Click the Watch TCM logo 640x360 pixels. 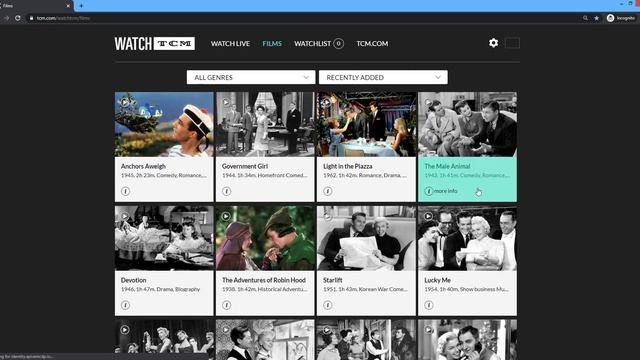(155, 44)
